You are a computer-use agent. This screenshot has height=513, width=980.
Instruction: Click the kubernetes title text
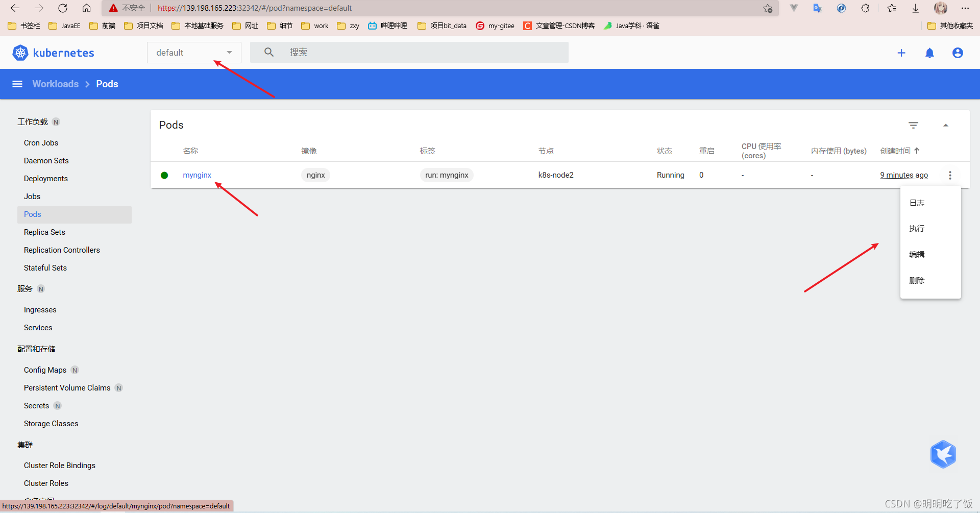point(63,53)
